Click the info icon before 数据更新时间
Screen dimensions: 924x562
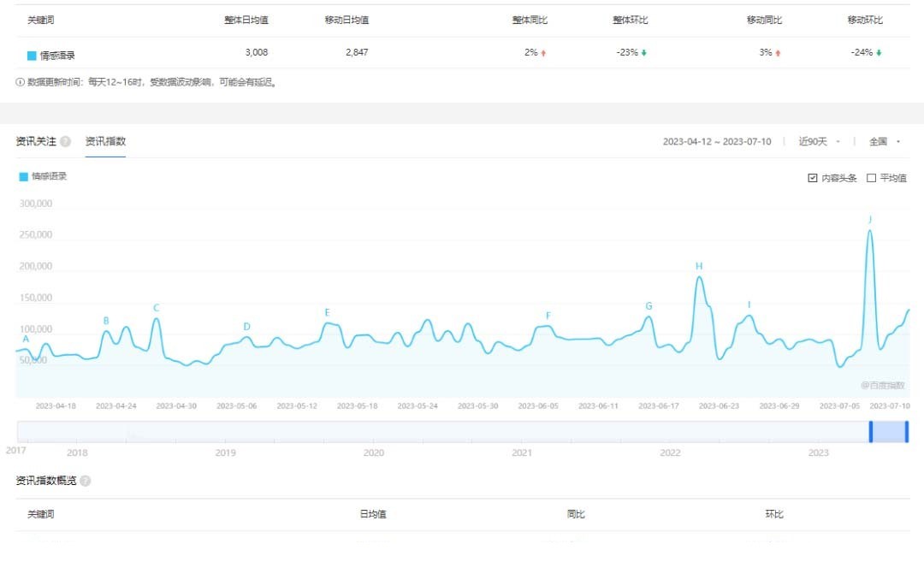[x=20, y=82]
